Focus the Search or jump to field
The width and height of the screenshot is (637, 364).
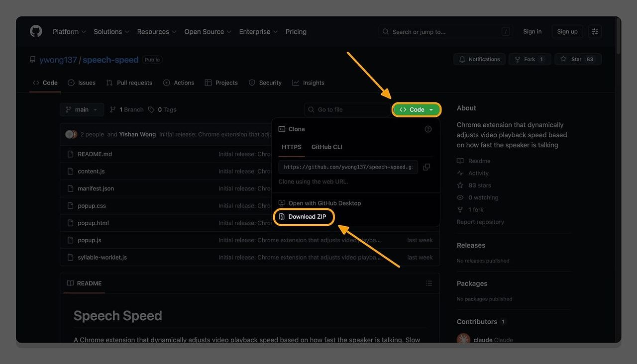click(x=446, y=31)
